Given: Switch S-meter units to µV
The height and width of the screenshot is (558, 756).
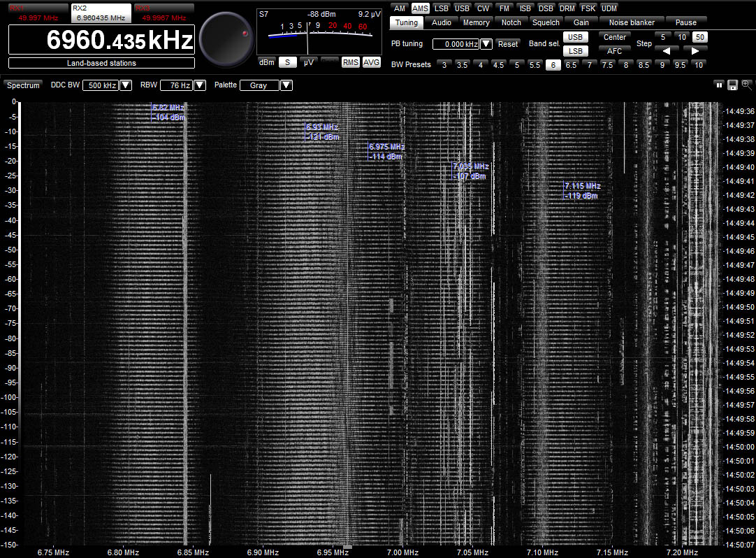Looking at the screenshot, I should click(x=309, y=62).
